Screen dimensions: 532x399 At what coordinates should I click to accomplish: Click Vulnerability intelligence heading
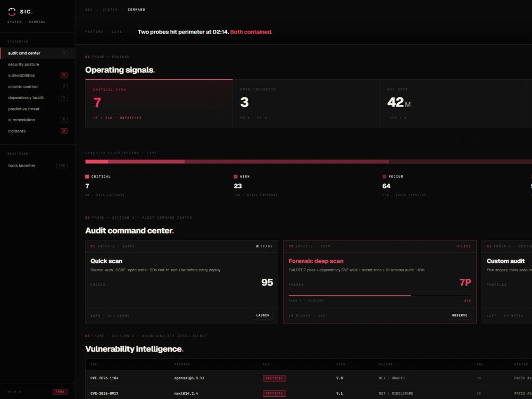click(x=135, y=349)
